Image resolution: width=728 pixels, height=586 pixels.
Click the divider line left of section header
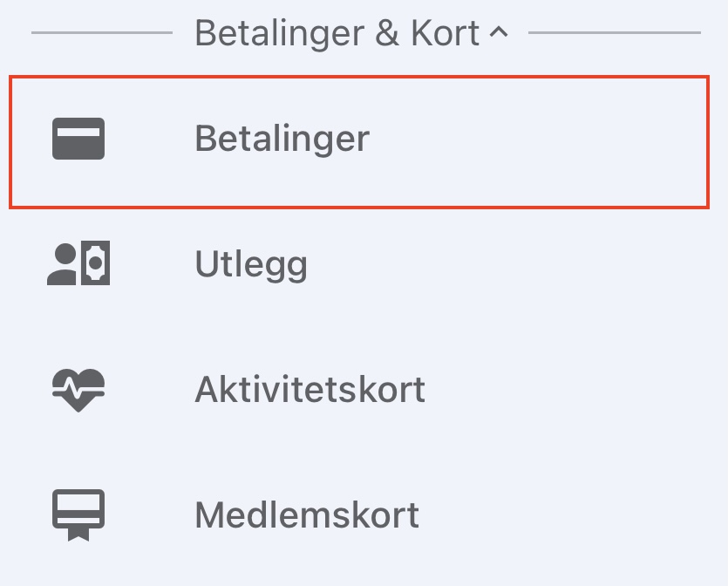point(101,33)
